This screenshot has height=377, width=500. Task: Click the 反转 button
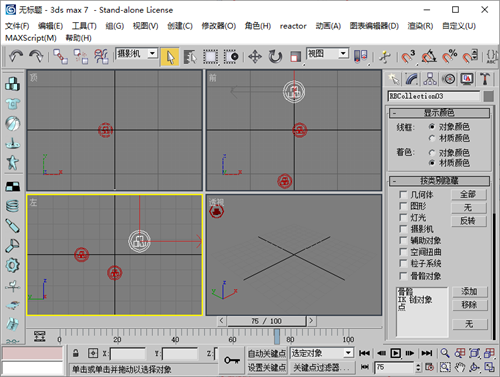(x=469, y=221)
